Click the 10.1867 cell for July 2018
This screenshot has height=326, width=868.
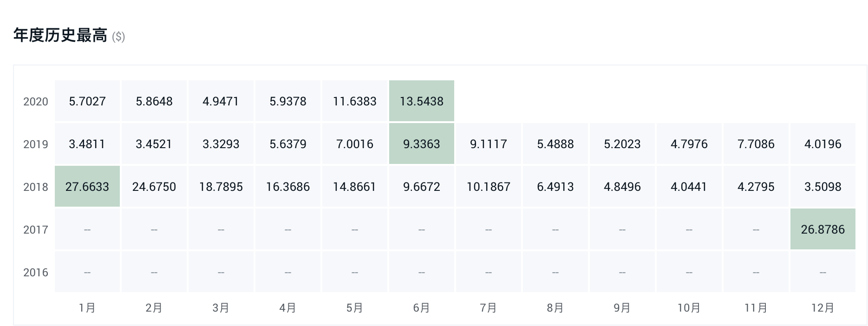point(488,187)
